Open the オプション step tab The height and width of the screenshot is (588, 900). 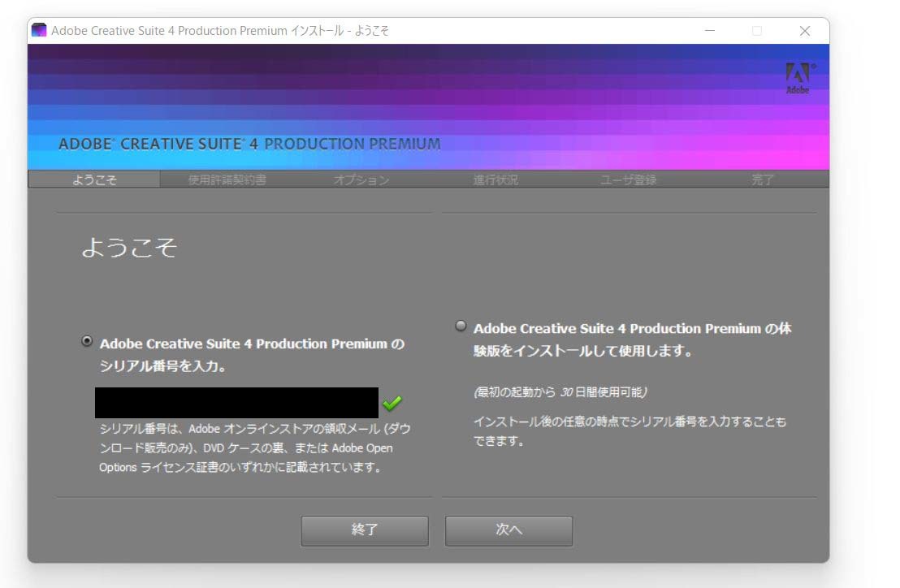coord(361,179)
